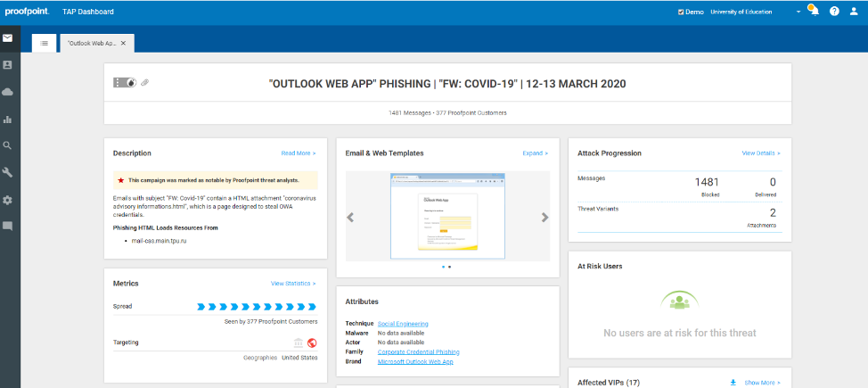The width and height of the screenshot is (868, 388).
Task: Click the TAP Dashboard title
Action: (x=88, y=12)
